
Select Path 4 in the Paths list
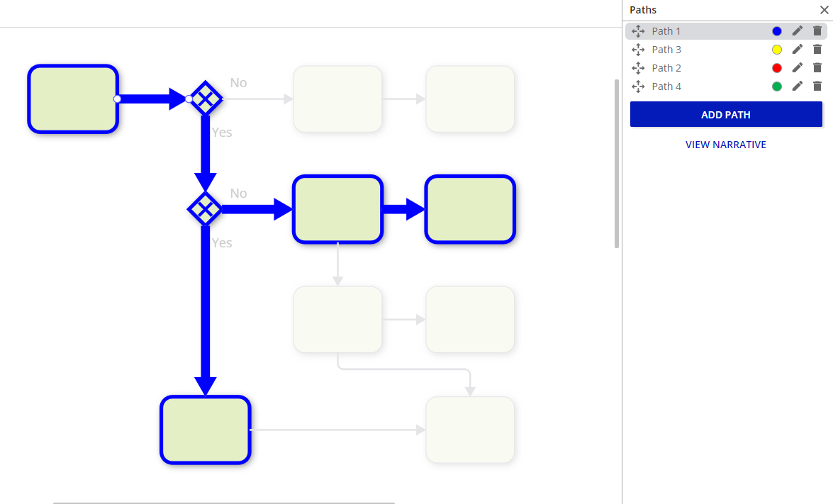(666, 86)
